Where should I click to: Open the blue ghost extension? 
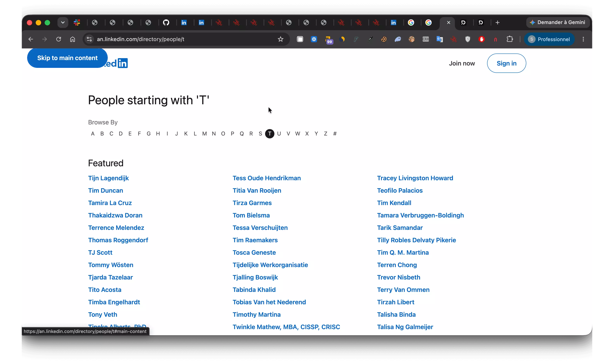point(398,39)
